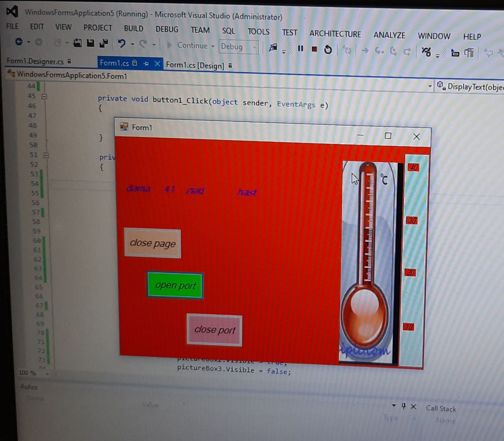Image resolution: width=504 pixels, height=441 pixels.
Task: Click the Save All toolbar icon
Action: pos(104,43)
